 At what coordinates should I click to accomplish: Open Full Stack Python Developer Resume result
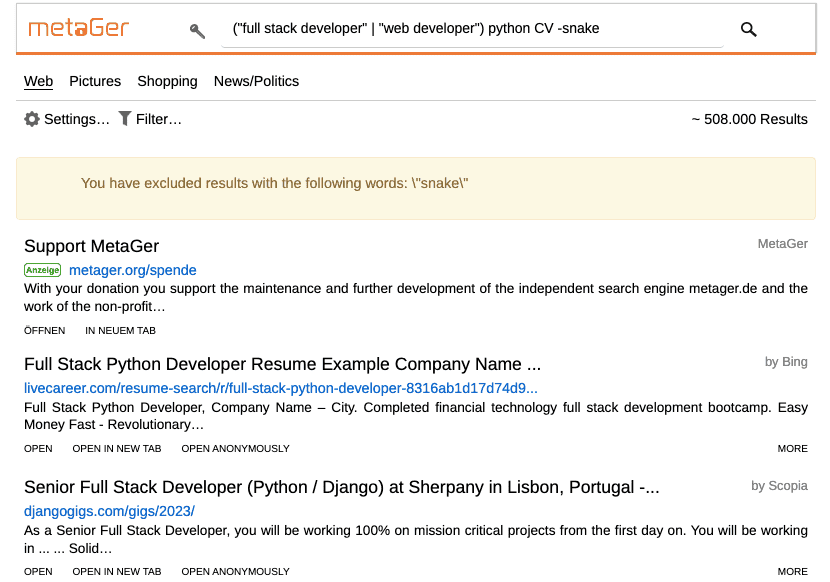click(x=282, y=364)
